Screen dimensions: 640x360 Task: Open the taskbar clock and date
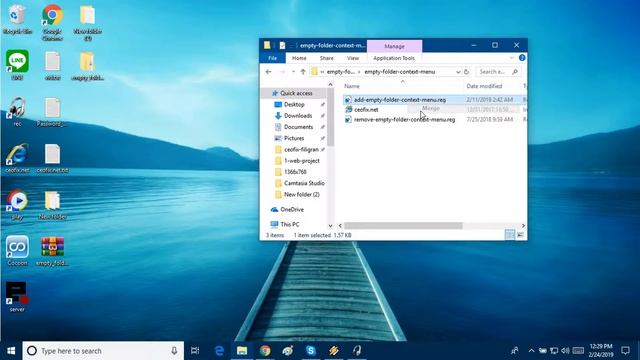(601, 350)
